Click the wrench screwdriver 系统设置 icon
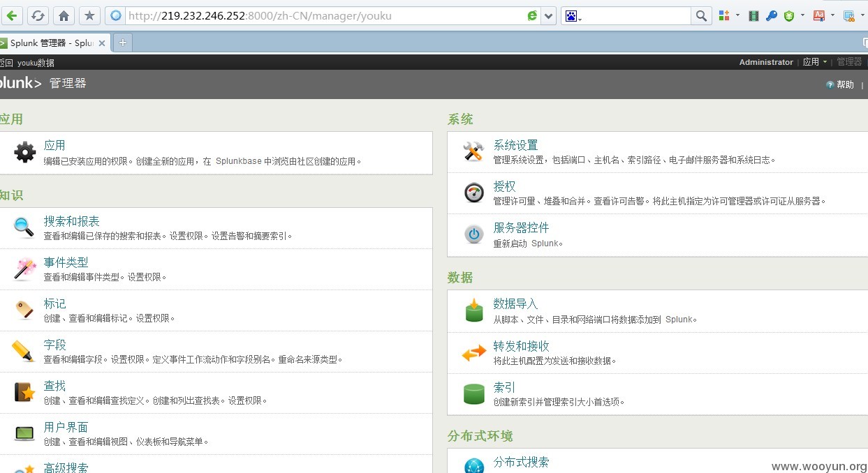Viewport: 868px width, 473px height. 474,152
